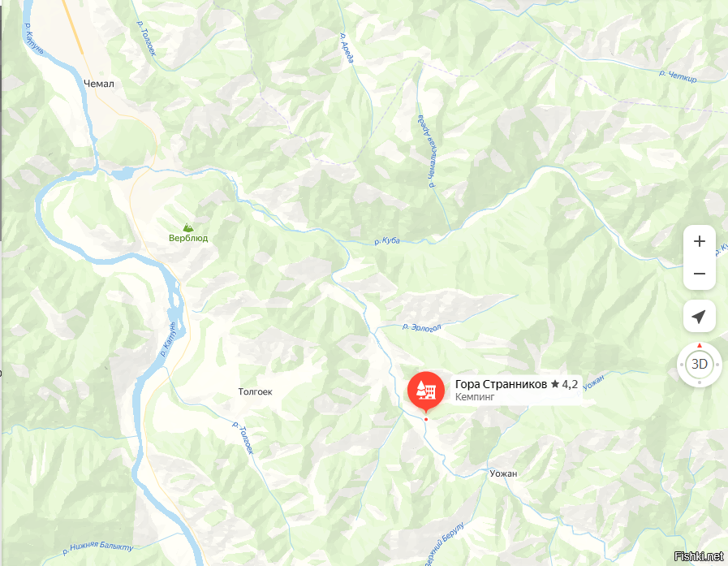Click the Уожан village label
The width and height of the screenshot is (728, 566).
(503, 473)
